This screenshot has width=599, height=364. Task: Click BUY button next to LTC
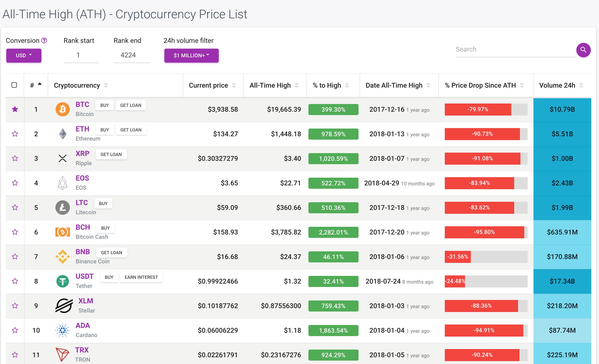(103, 203)
